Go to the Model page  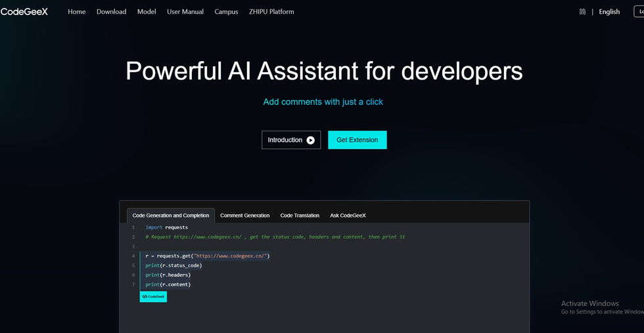coord(147,12)
